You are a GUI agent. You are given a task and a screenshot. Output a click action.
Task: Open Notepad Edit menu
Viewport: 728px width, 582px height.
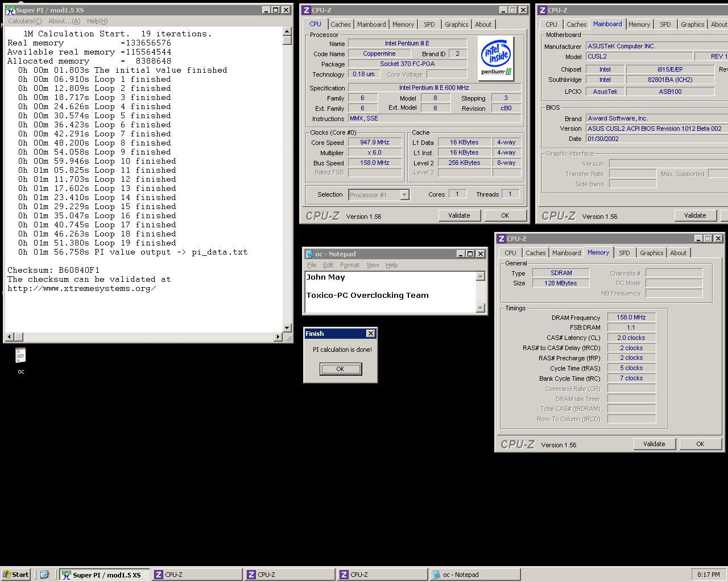tap(328, 265)
